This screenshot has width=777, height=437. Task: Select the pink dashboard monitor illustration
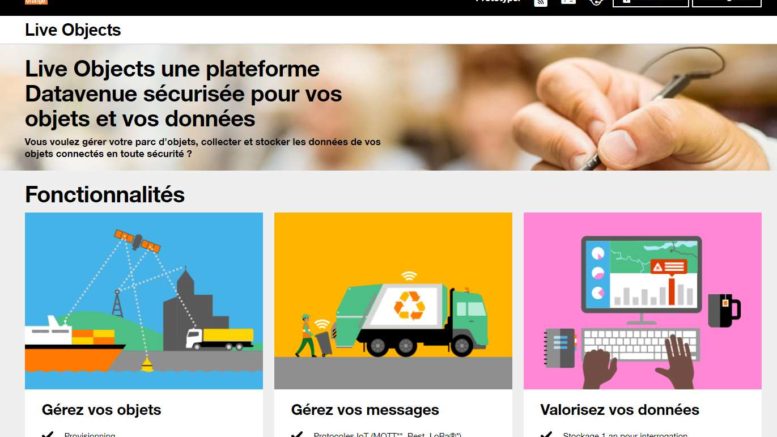point(643,301)
